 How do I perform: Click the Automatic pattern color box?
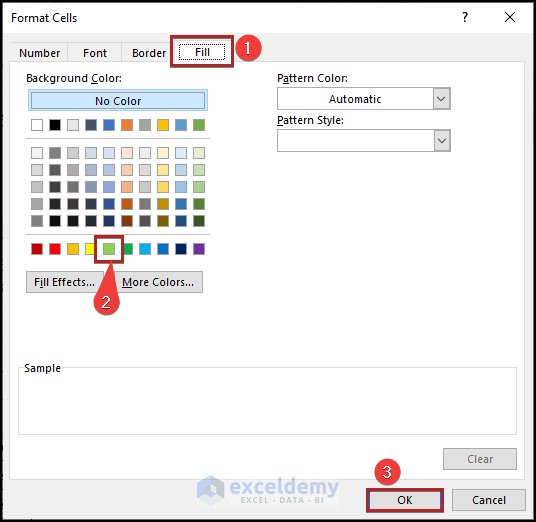tap(355, 99)
